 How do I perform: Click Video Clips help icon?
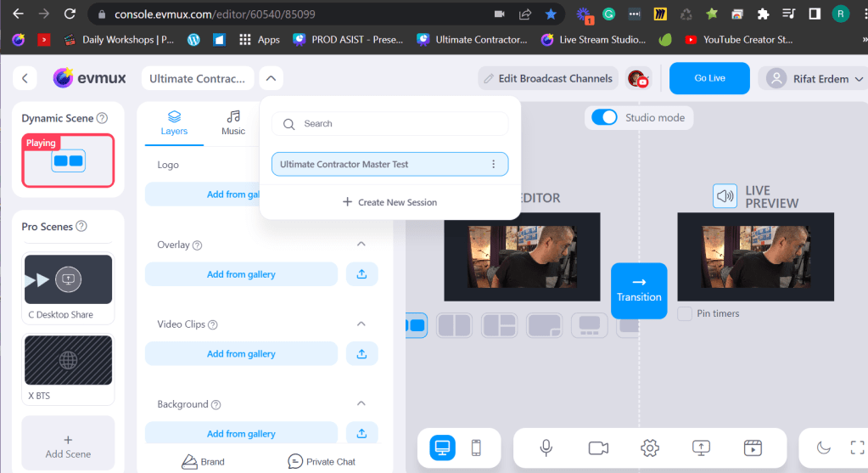coord(213,324)
